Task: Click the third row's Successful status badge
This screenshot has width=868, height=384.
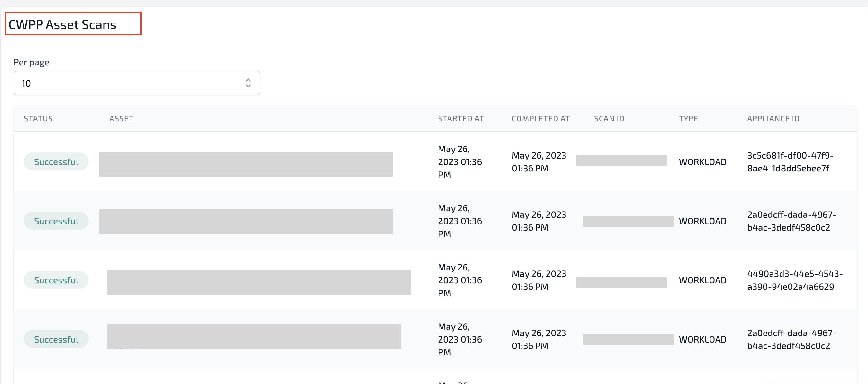Action: point(56,280)
